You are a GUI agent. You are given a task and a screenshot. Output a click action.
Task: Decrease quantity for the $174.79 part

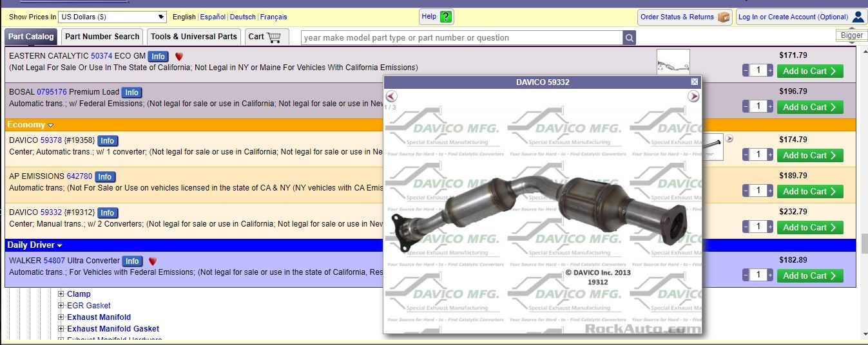(x=746, y=155)
